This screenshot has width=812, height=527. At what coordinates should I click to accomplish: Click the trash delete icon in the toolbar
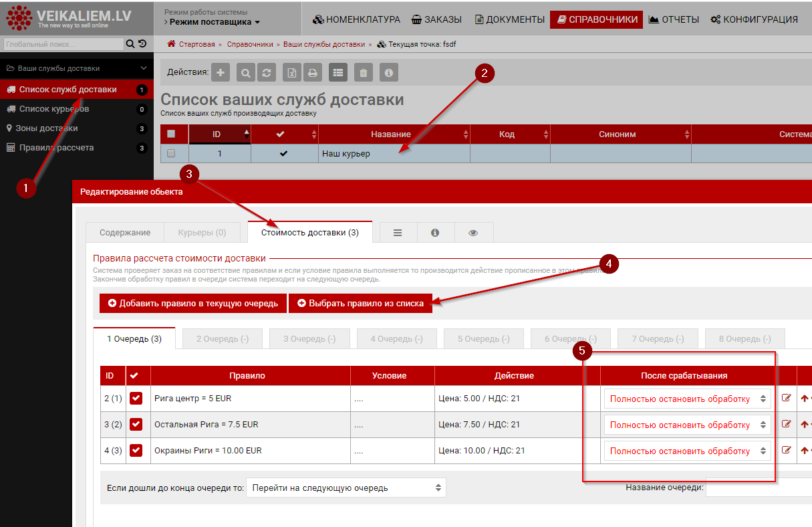[363, 73]
